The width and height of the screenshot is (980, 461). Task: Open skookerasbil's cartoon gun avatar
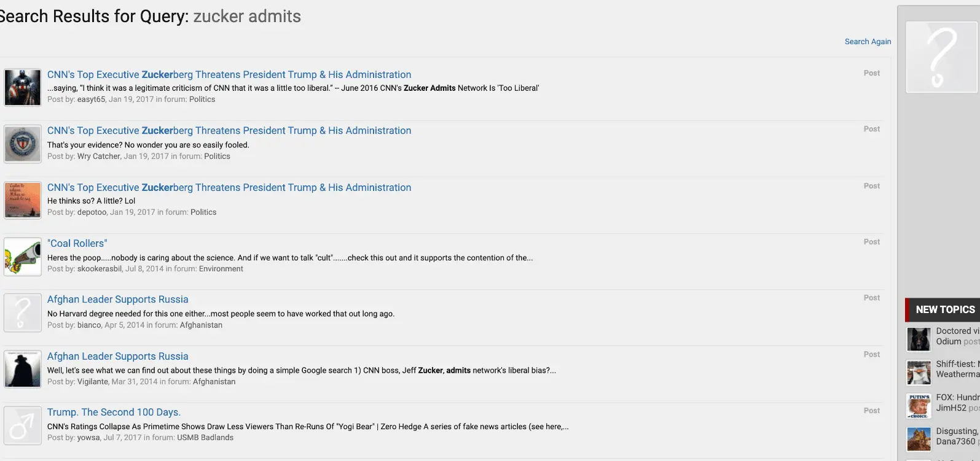pos(23,257)
